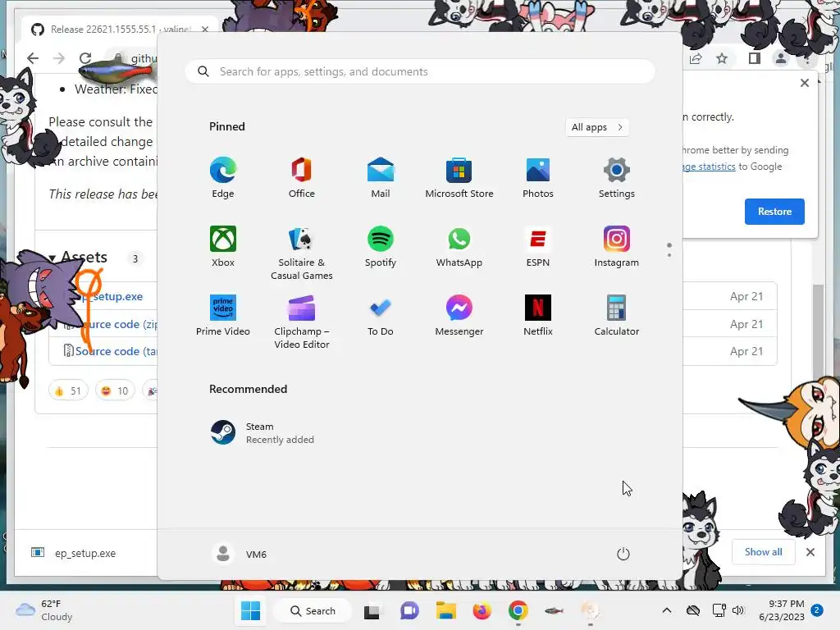Open the fish icon app on taskbar
The image size is (840, 630).
click(554, 610)
